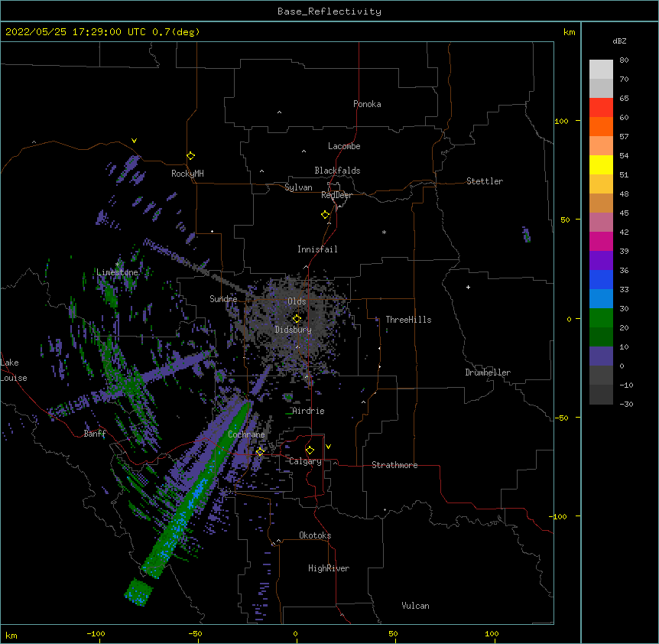
Task: Click the ThreeHills label
Action: click(x=408, y=320)
